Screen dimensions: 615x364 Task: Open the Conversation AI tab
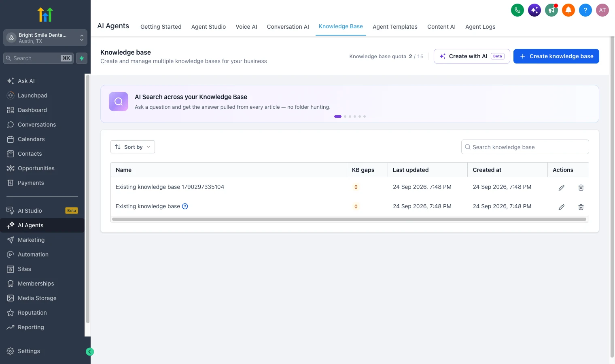pos(288,27)
